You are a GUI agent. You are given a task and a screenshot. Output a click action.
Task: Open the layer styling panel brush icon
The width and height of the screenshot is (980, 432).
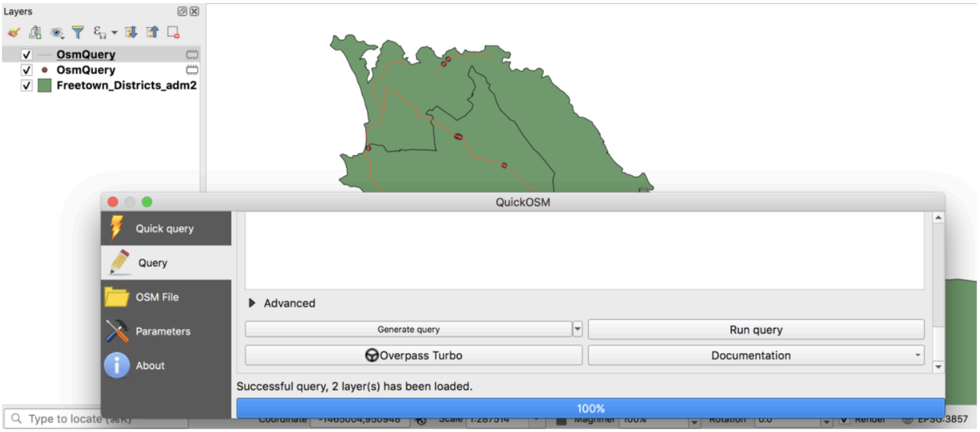pyautogui.click(x=13, y=32)
